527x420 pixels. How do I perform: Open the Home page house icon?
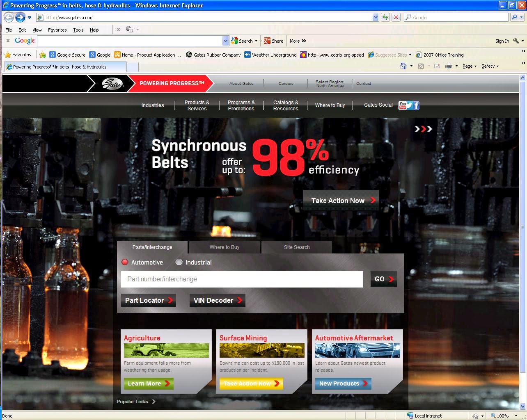[403, 66]
